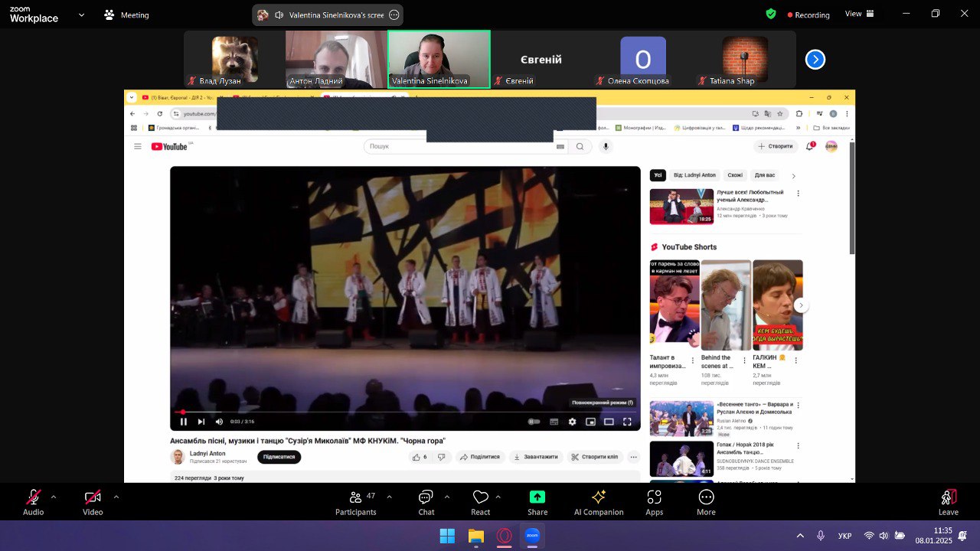This screenshot has width=980, height=551.
Task: Click the 'Підписатися' subscribe button
Action: click(279, 457)
